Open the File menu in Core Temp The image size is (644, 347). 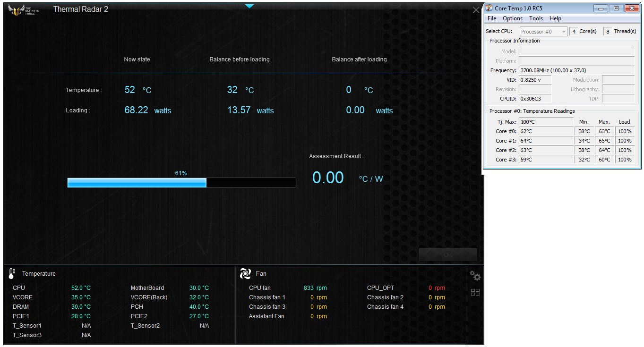click(x=492, y=18)
